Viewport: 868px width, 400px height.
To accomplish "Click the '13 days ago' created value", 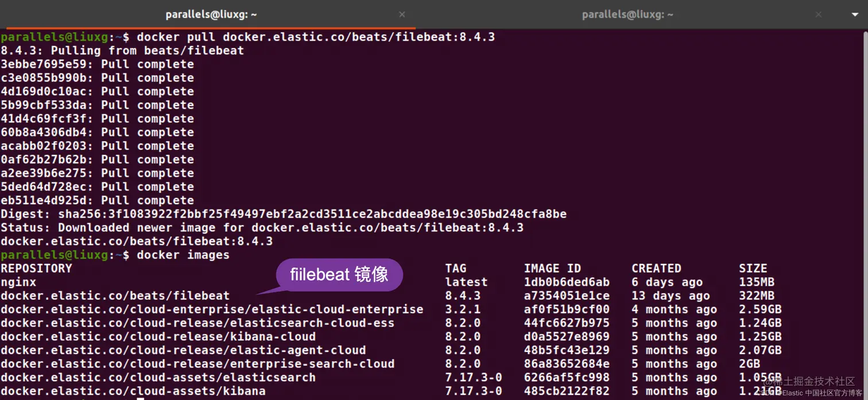I will point(671,296).
